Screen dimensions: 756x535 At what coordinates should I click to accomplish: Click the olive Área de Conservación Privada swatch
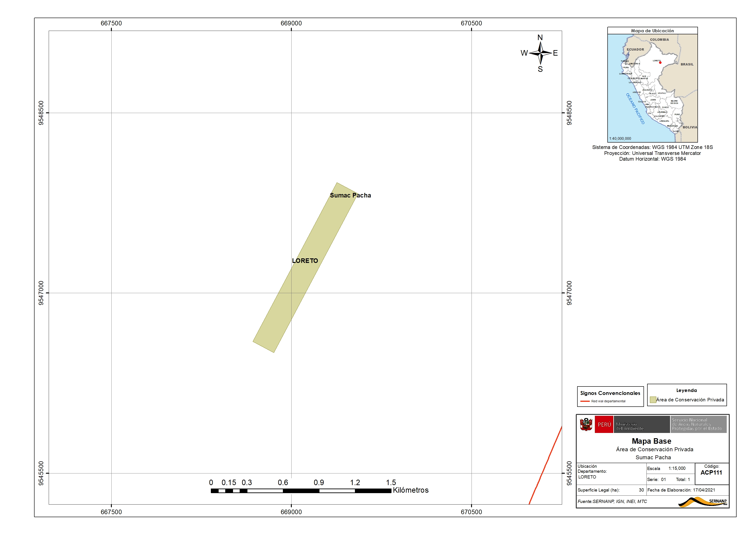click(653, 400)
